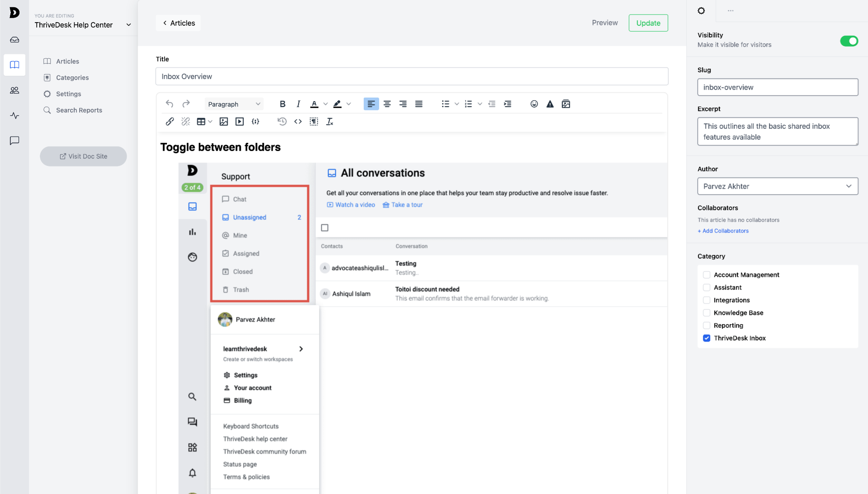Viewport: 868px width, 494px height.
Task: Open the Paragraph style dropdown
Action: [x=234, y=104]
